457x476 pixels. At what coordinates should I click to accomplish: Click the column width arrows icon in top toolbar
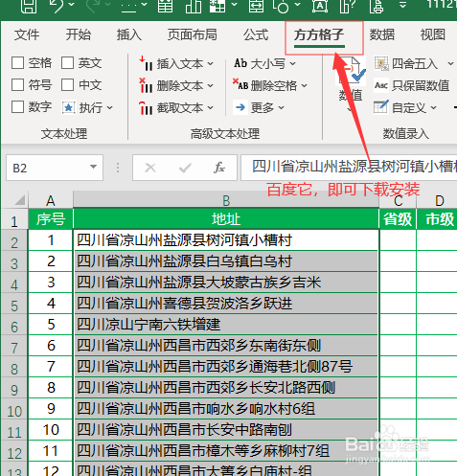[x=257, y=6]
